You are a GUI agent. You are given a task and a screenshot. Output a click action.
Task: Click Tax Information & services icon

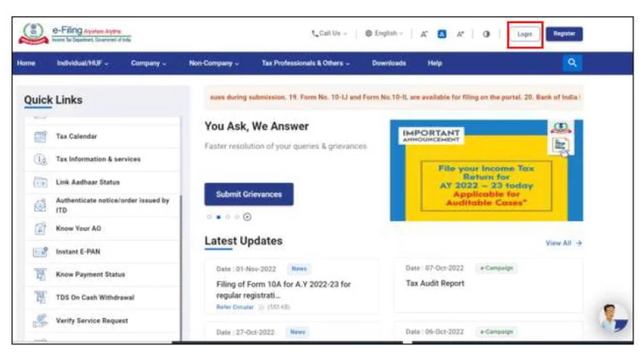(x=41, y=159)
